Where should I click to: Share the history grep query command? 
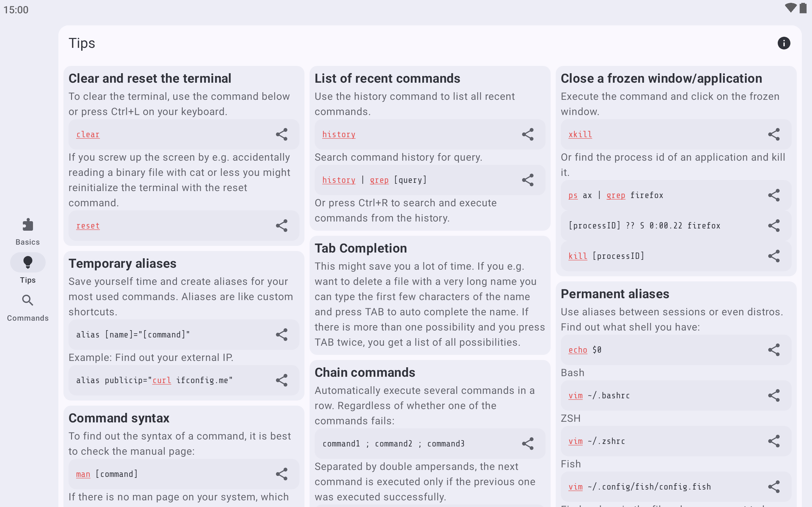[528, 180]
